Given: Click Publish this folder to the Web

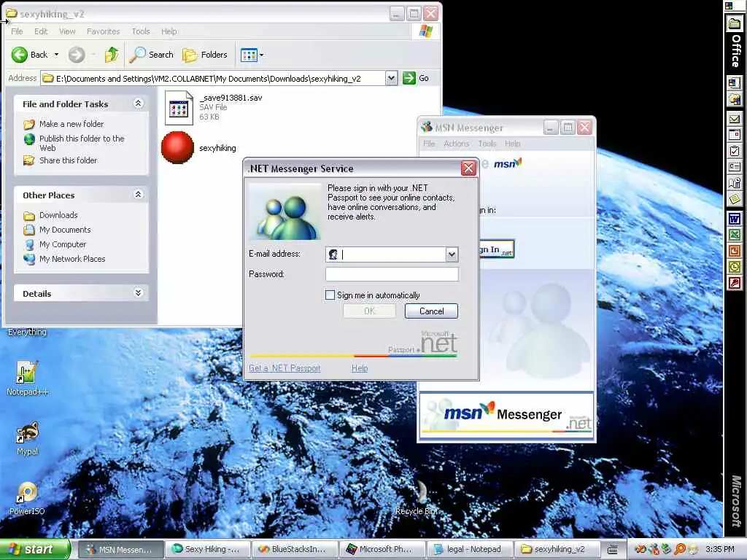Looking at the screenshot, I should [82, 143].
